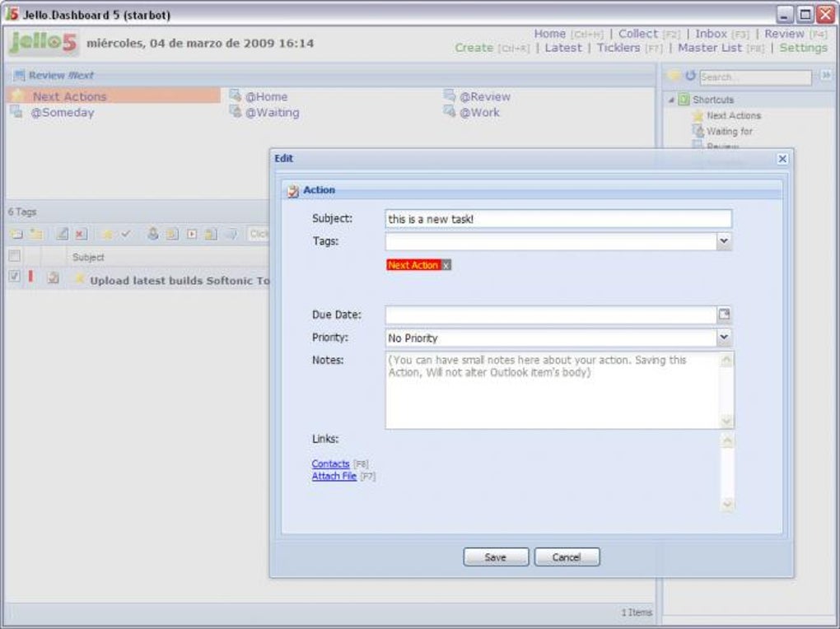Screen dimensions: 840x629
Task: Click the sidebar Search box
Action: [755, 77]
